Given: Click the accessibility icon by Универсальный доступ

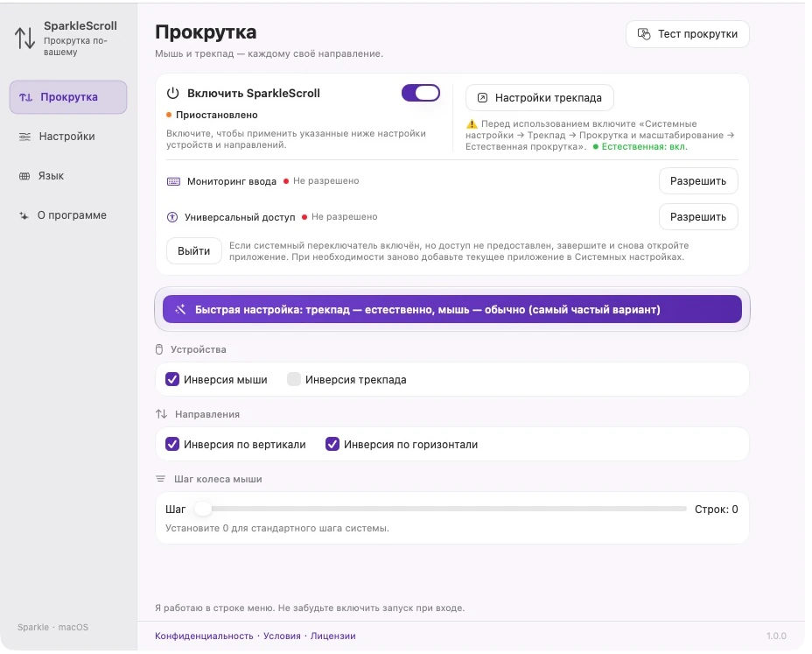Looking at the screenshot, I should pyautogui.click(x=172, y=218).
